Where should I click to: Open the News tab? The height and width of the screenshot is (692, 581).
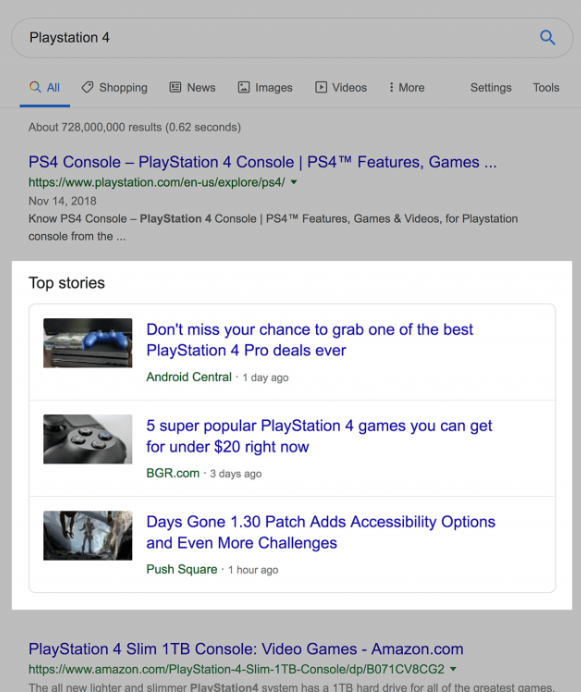coord(192,88)
